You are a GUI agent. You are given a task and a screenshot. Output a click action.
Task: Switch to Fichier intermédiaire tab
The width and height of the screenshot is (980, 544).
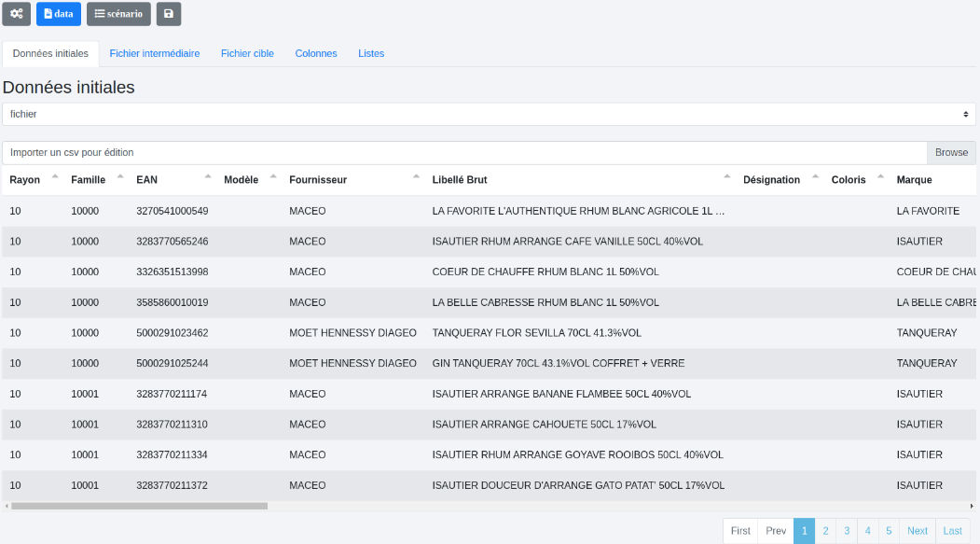tap(155, 54)
